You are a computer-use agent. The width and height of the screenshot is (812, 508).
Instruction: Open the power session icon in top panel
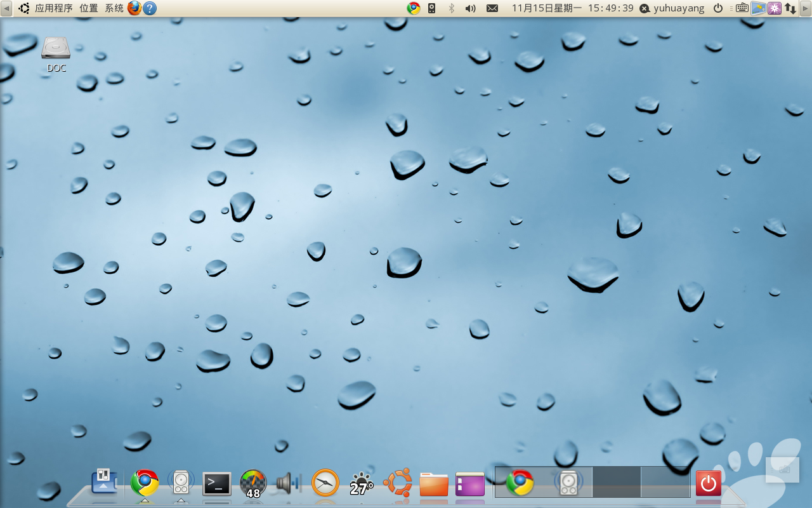coord(718,8)
